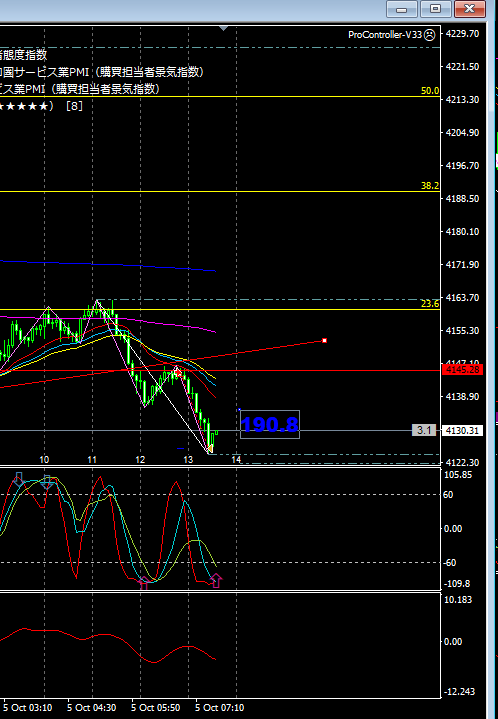
Task: Click the hour 11 period label
Action: [92, 459]
